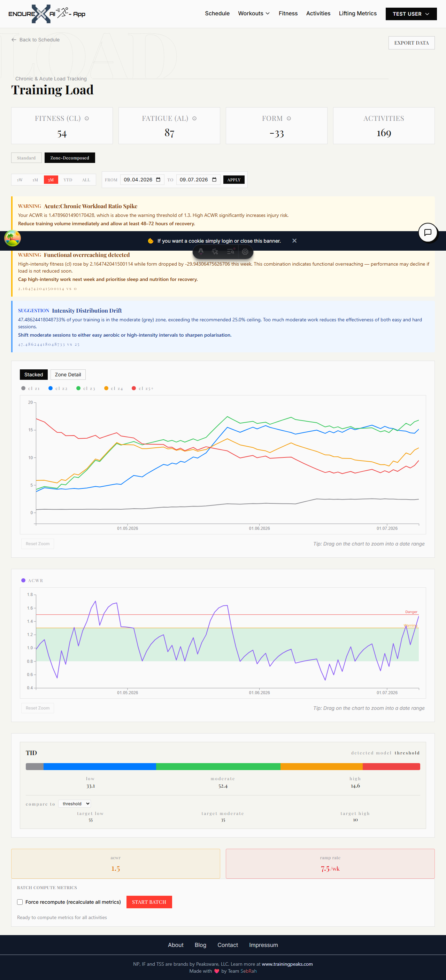Image resolution: width=446 pixels, height=980 pixels.
Task: Open the Activities nav item
Action: [318, 13]
